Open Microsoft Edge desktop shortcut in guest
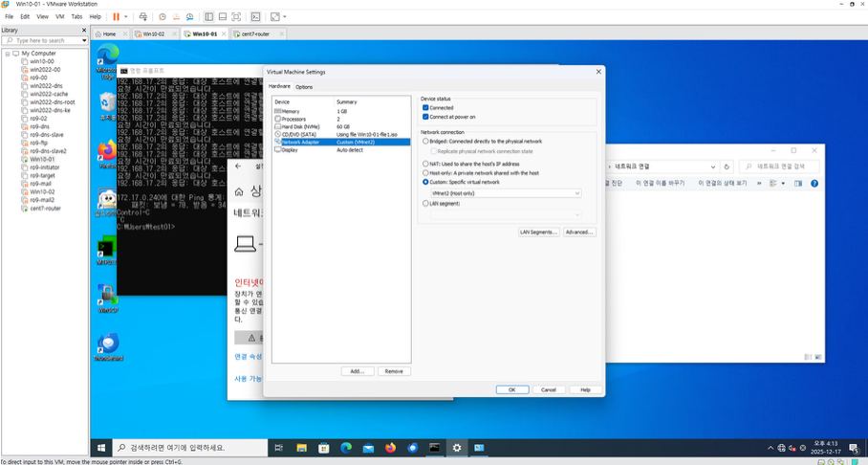Viewport: 868px width, 465px height. tap(107, 61)
